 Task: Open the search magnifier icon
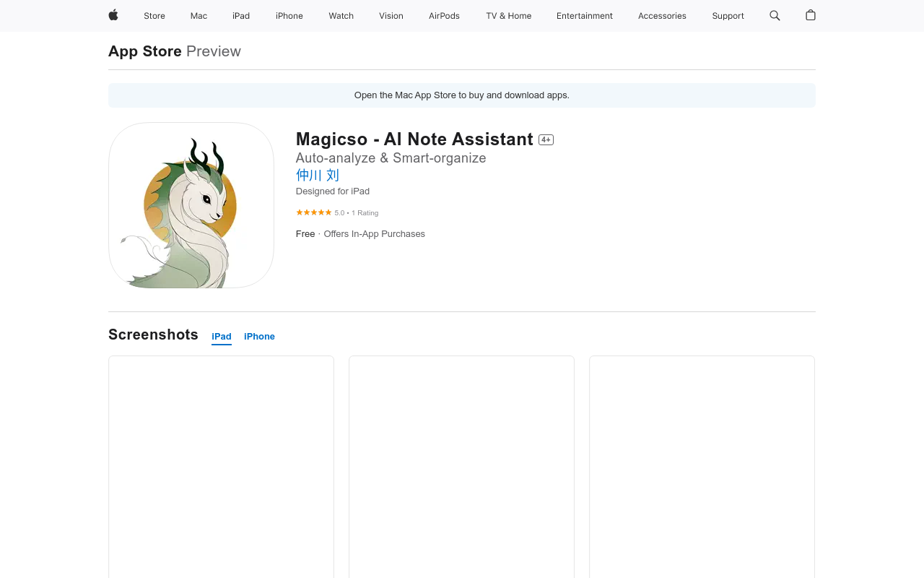[x=775, y=15]
